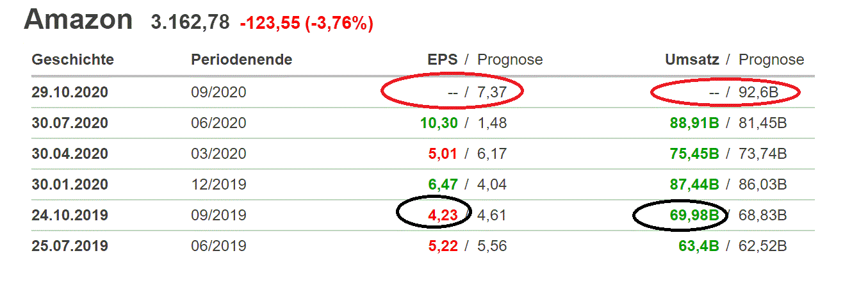Image resolution: width=868 pixels, height=285 pixels.
Task: Click the Periodenende column header
Action: click(x=242, y=60)
